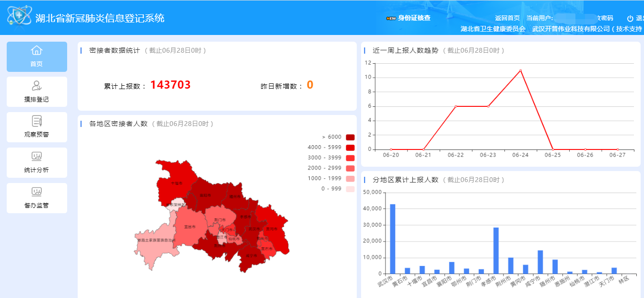
Task: Click the 返回首页 link
Action: coord(507,18)
